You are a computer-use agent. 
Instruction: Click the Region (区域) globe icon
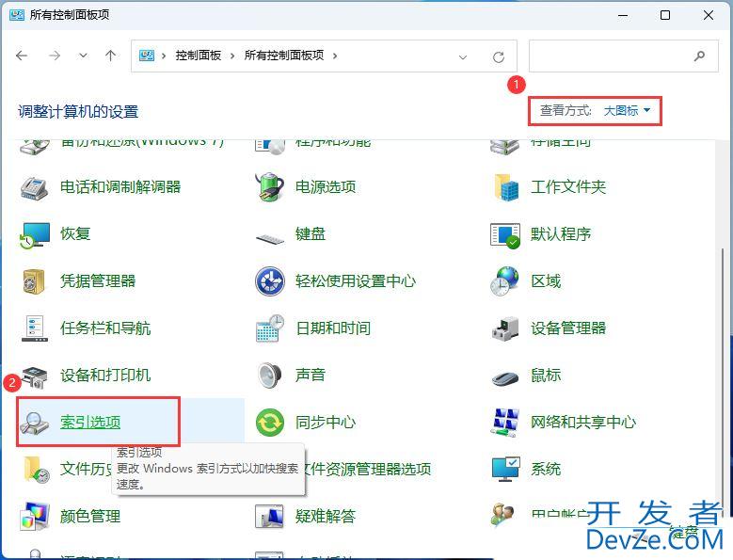[504, 280]
